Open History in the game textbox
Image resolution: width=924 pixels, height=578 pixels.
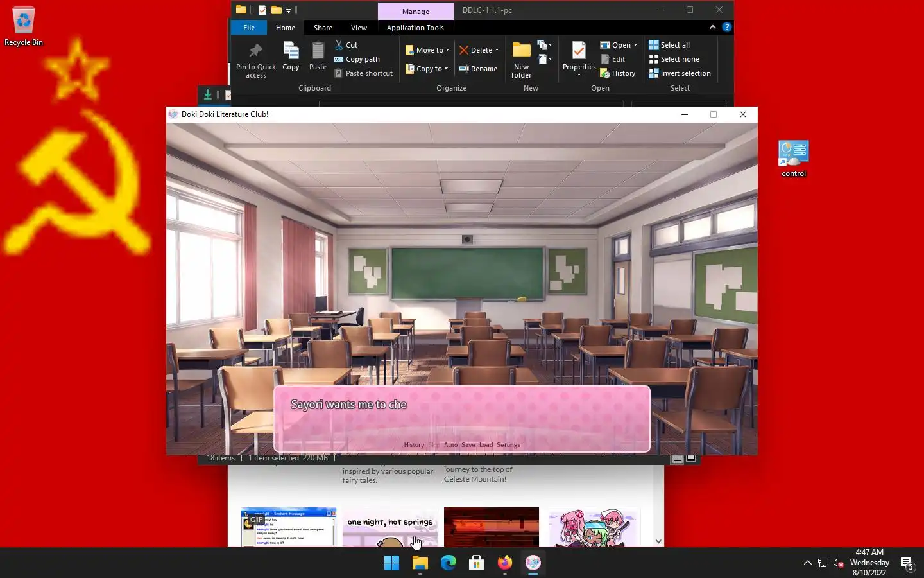pyautogui.click(x=414, y=445)
